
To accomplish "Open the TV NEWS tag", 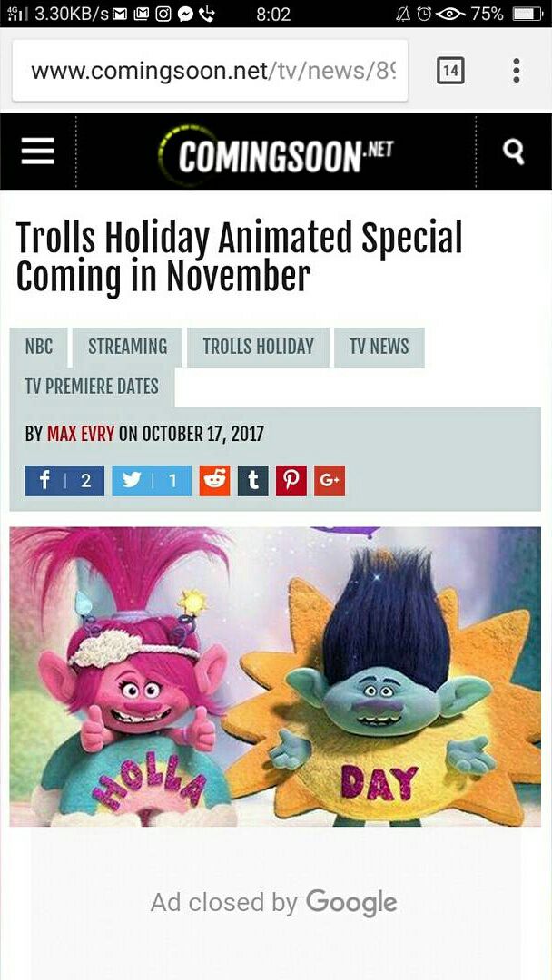I will click(x=379, y=347).
